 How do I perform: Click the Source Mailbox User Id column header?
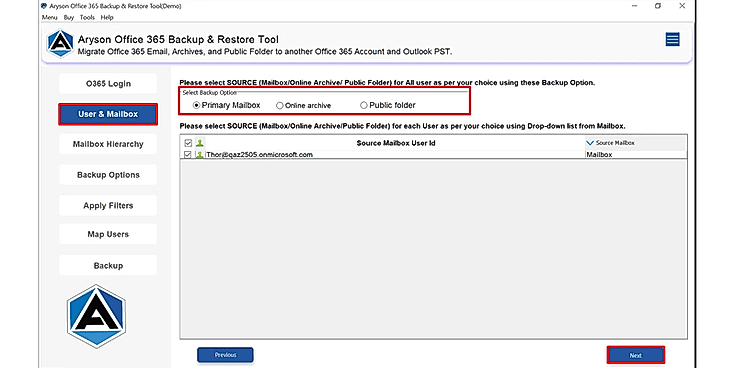(x=396, y=143)
